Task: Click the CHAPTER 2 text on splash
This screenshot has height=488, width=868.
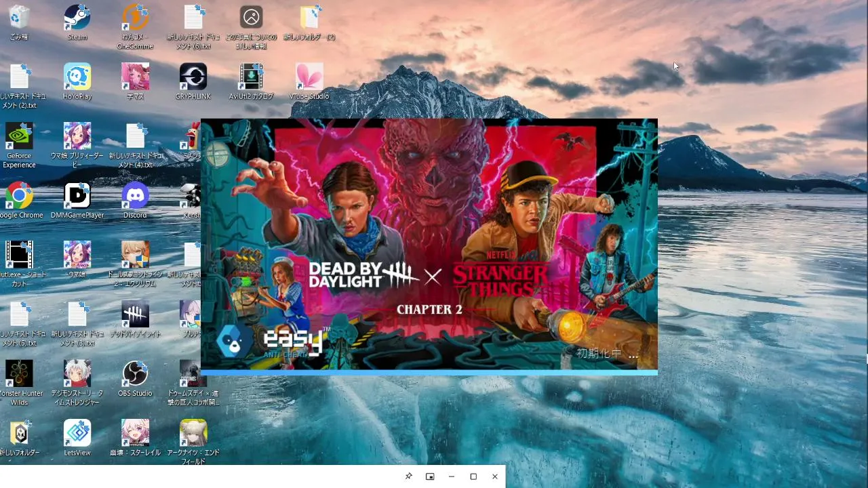Action: (429, 310)
